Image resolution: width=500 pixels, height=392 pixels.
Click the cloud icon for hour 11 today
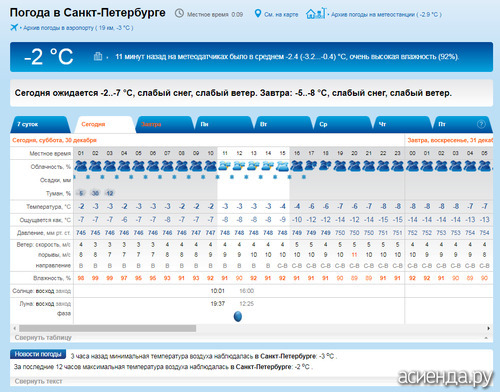click(x=225, y=166)
